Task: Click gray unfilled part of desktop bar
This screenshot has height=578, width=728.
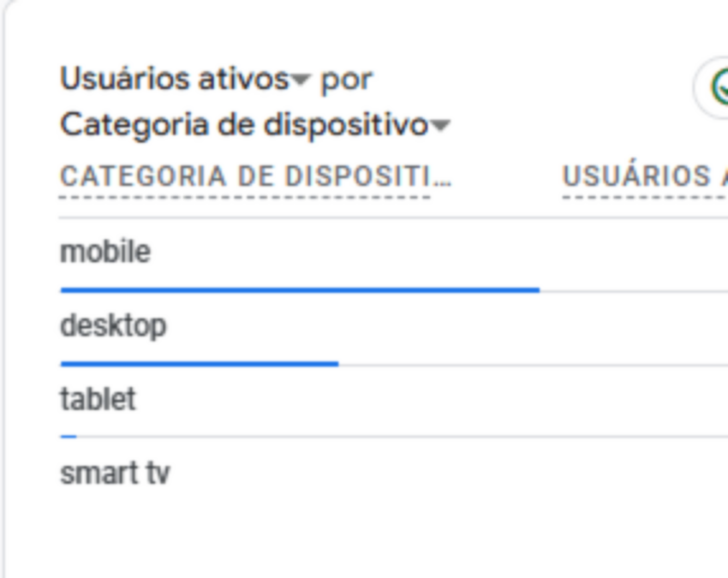Action: tap(531, 365)
